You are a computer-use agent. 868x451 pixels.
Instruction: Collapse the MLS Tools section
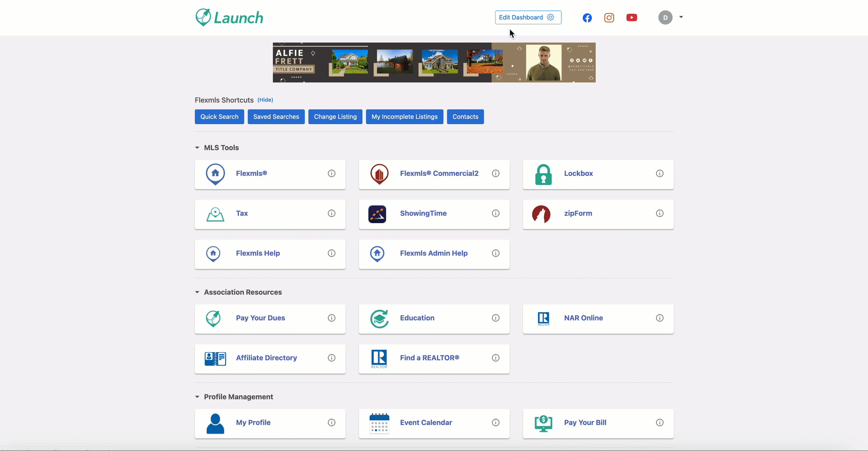(197, 148)
